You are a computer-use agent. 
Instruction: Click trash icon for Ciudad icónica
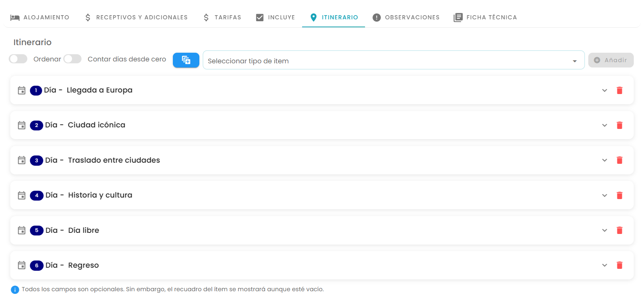point(619,125)
